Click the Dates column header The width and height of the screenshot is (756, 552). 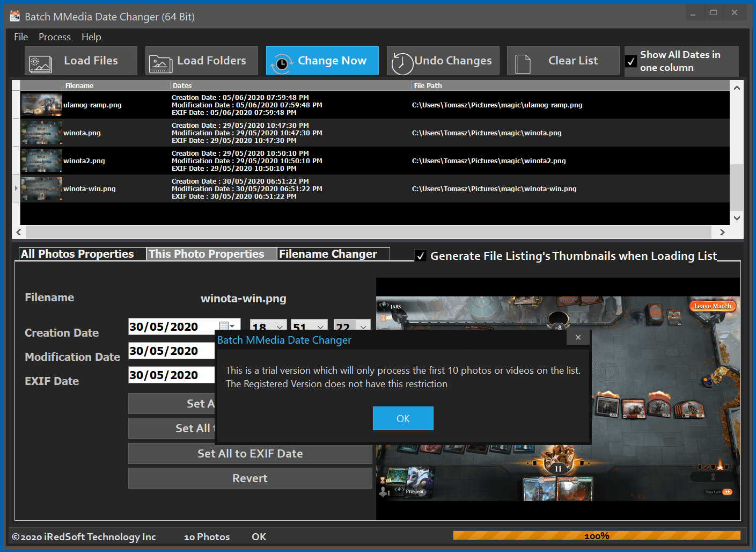290,85
